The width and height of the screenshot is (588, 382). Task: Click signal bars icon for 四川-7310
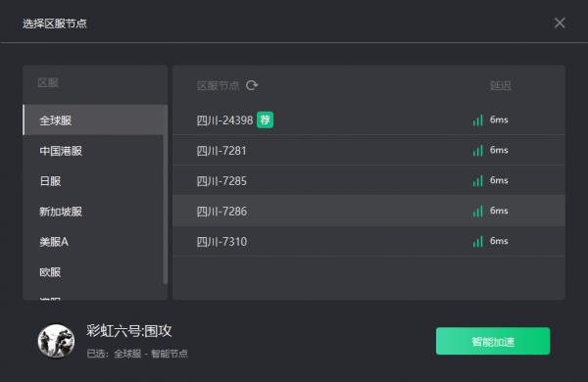(478, 241)
